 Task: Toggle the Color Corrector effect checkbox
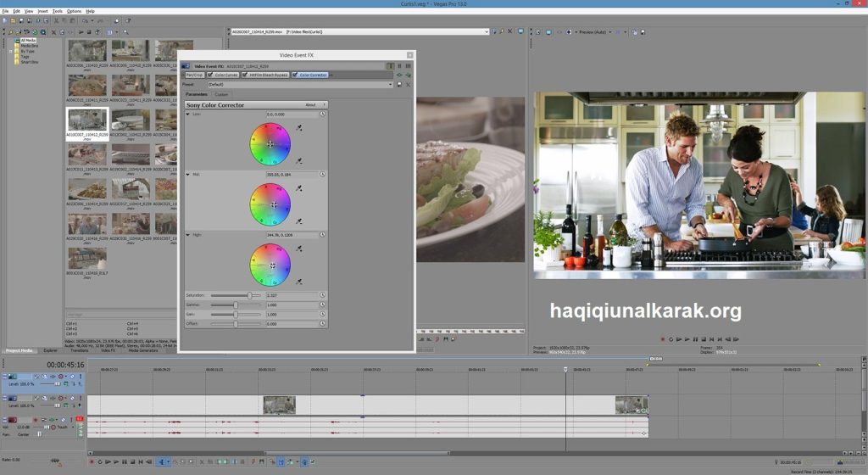pos(295,75)
